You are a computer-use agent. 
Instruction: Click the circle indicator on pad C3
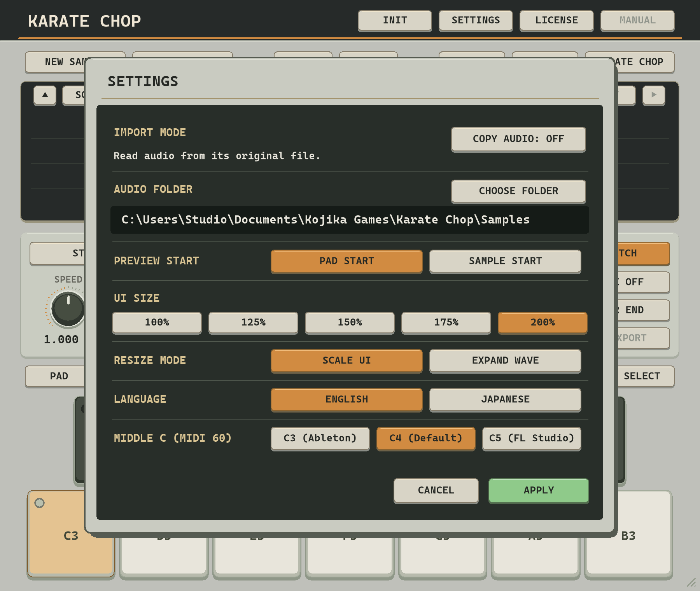(x=39, y=503)
